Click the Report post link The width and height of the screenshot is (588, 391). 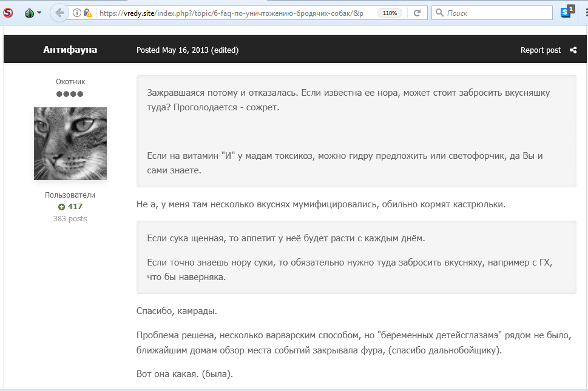(x=541, y=50)
